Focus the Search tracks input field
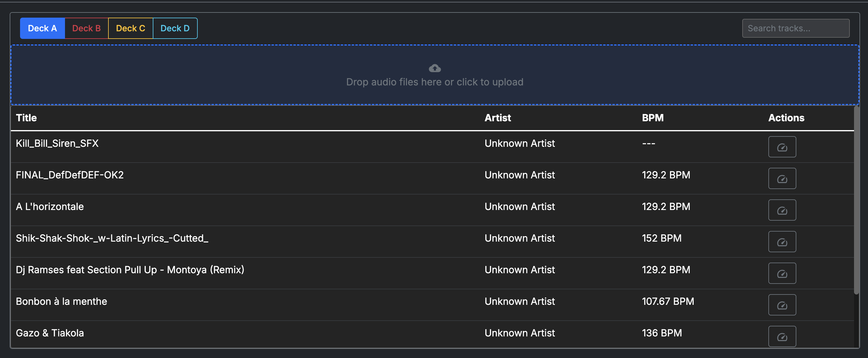Image resolution: width=868 pixels, height=358 pixels. tap(795, 28)
